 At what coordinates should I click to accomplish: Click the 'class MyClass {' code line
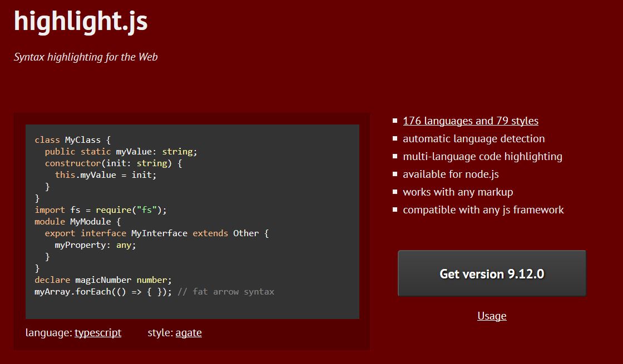(x=73, y=140)
